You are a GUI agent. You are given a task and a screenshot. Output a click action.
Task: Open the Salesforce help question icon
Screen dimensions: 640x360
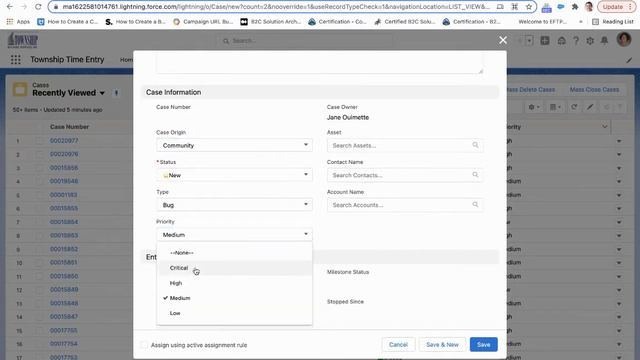click(x=576, y=40)
